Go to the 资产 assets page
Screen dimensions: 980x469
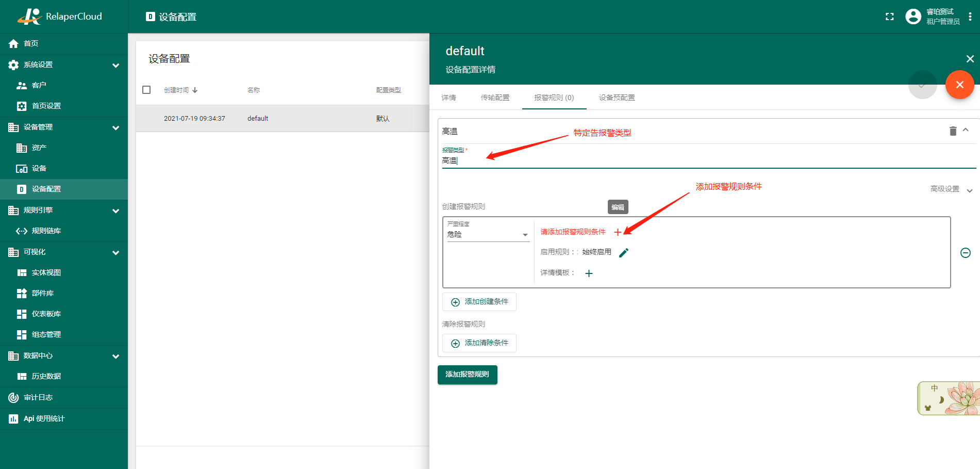(x=64, y=148)
